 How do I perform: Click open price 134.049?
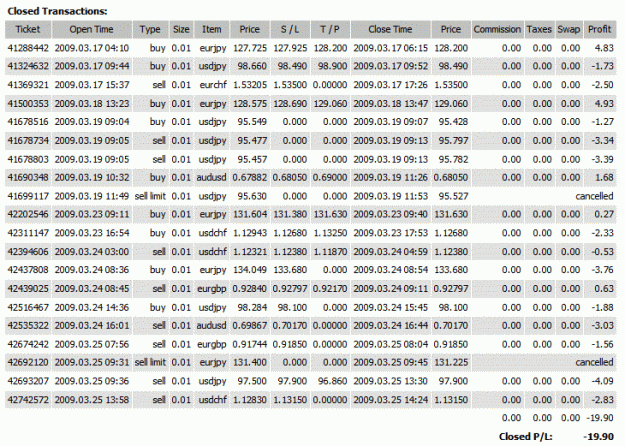pos(250,270)
